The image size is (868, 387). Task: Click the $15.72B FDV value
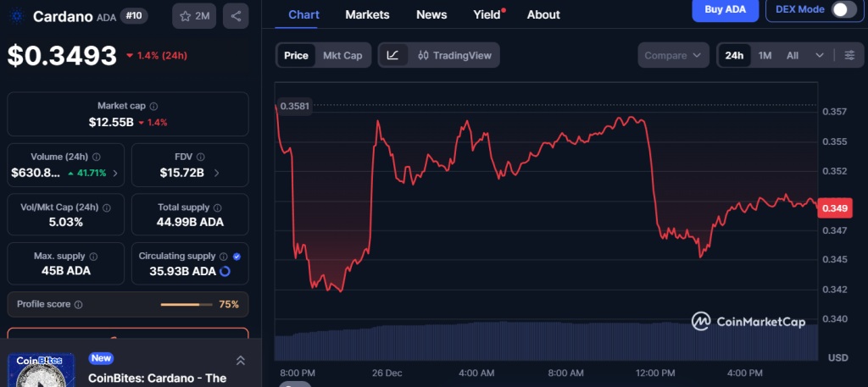coord(181,173)
